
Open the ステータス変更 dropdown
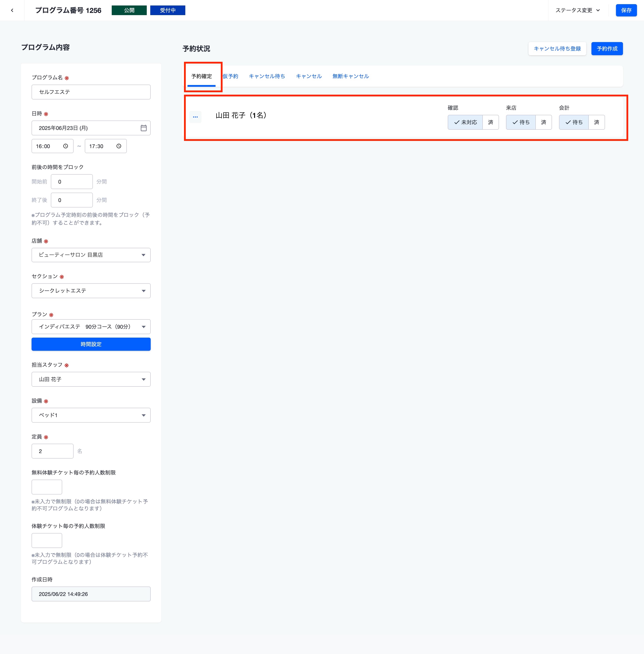(x=578, y=10)
